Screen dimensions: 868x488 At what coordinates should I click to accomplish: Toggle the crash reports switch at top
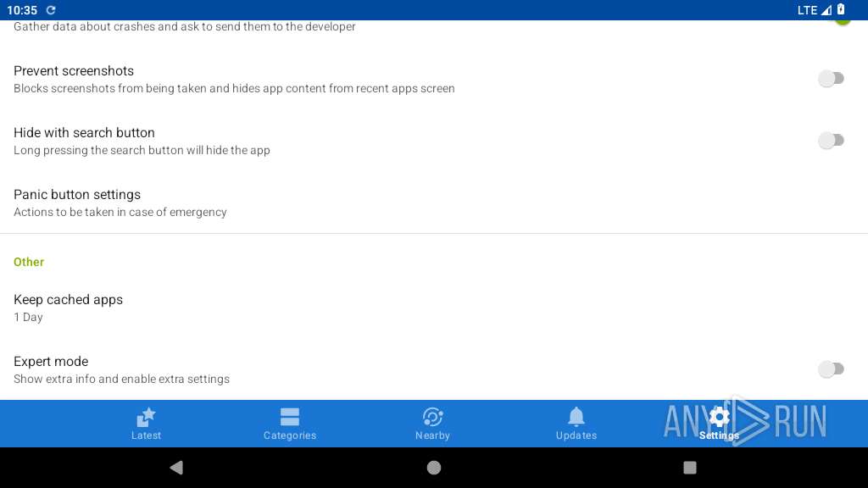click(x=842, y=22)
